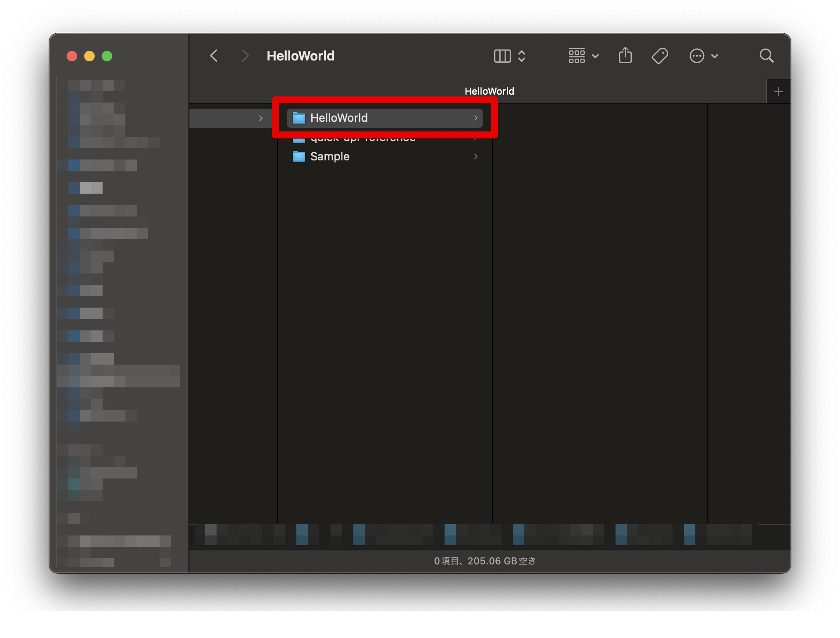Click the Tag icon in the toolbar
840x638 pixels.
click(x=660, y=56)
